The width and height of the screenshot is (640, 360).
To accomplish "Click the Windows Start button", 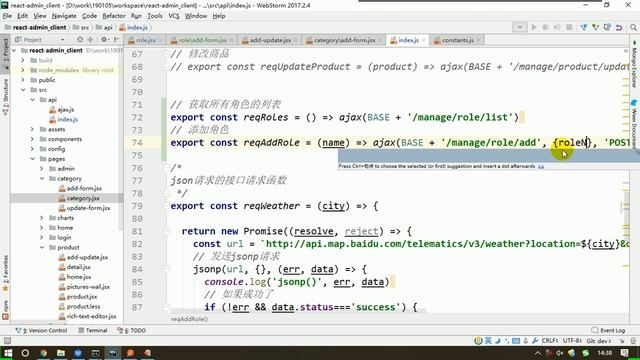I will coord(8,353).
